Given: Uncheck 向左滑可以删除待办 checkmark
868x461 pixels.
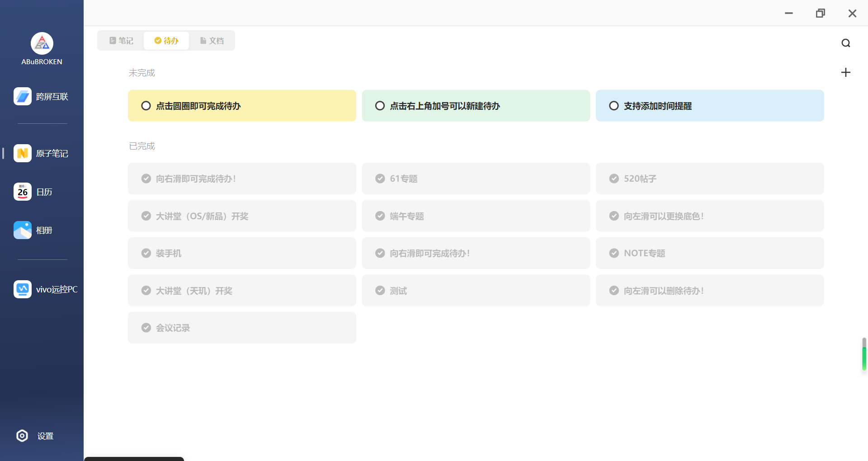Looking at the screenshot, I should (614, 291).
